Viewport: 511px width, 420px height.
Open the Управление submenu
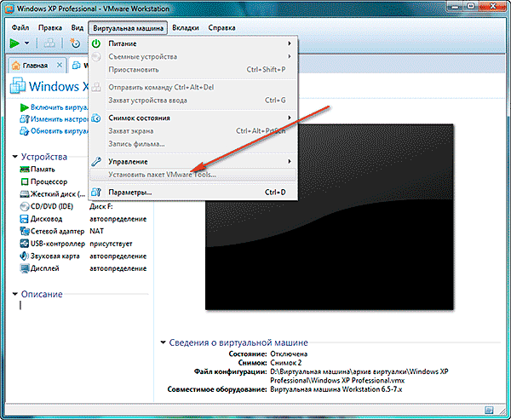pos(193,162)
